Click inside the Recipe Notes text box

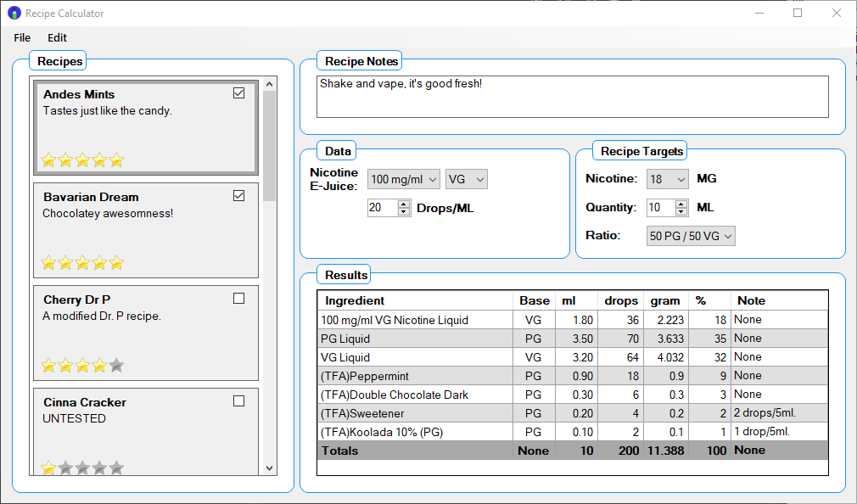[572, 97]
